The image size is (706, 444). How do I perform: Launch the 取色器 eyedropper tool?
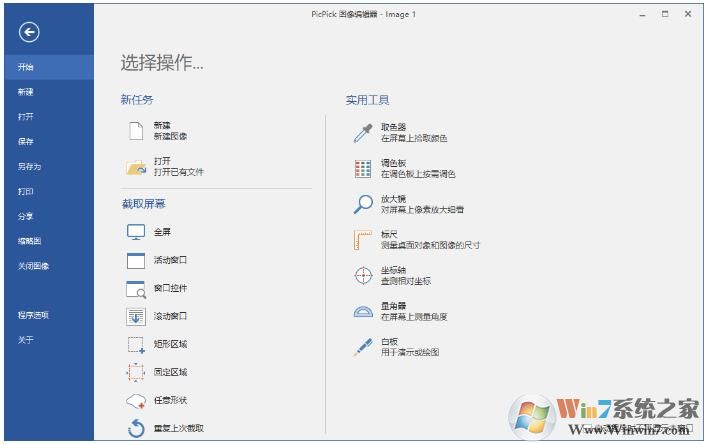point(363,133)
